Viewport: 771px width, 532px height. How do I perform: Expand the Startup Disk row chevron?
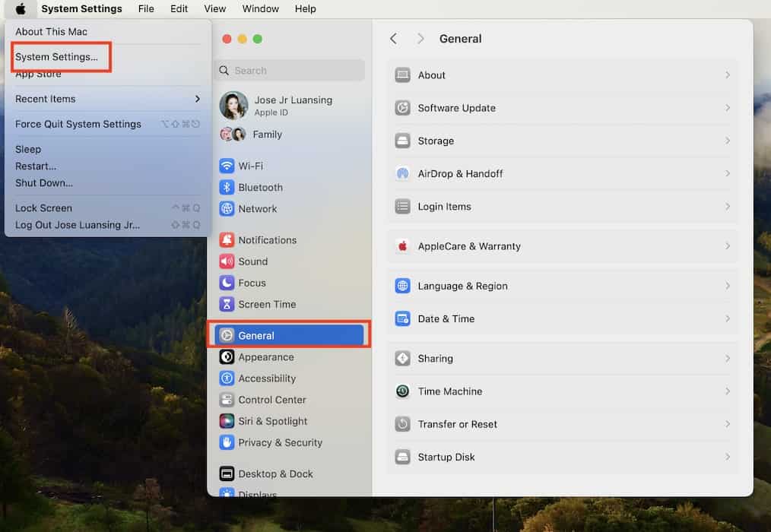727,457
